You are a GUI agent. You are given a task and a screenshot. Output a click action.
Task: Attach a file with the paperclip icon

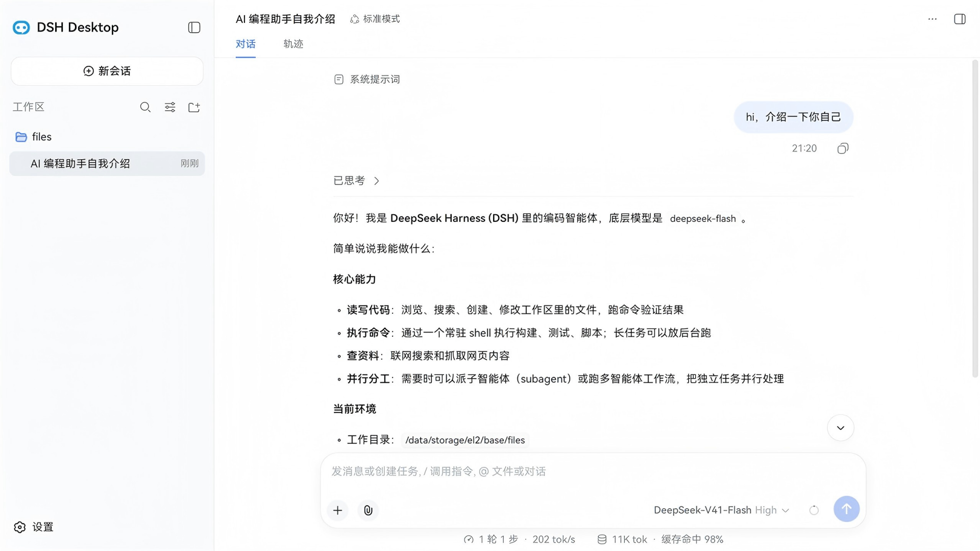pos(368,510)
